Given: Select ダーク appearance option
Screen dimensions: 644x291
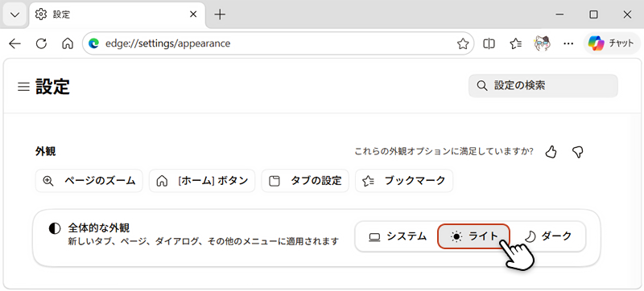Looking at the screenshot, I should point(548,236).
